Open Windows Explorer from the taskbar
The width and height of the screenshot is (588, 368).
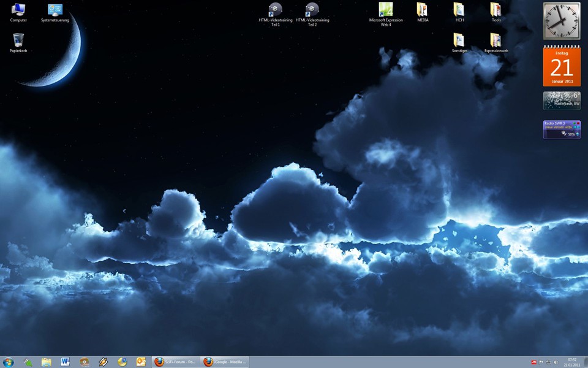[47, 362]
